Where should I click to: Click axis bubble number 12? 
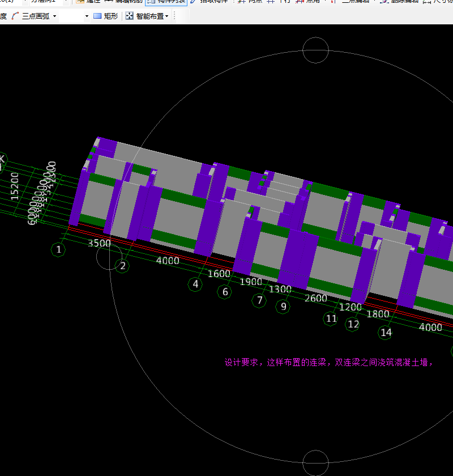353,324
